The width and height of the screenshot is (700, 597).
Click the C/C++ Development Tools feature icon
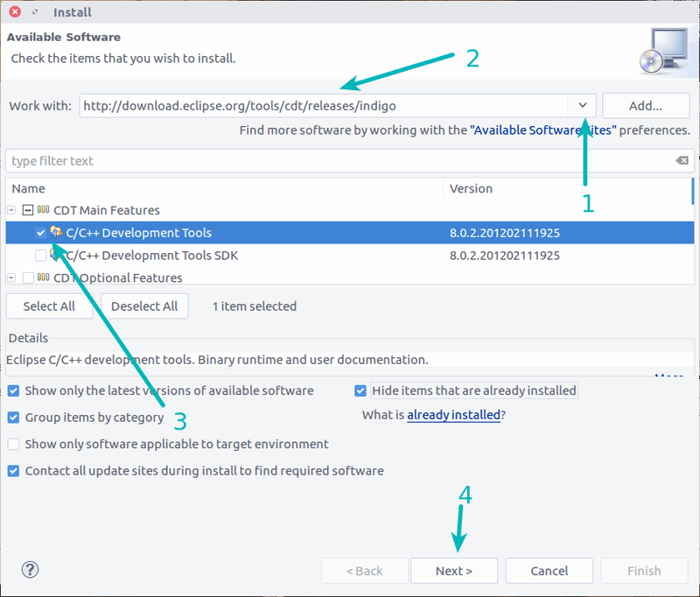pyautogui.click(x=57, y=233)
